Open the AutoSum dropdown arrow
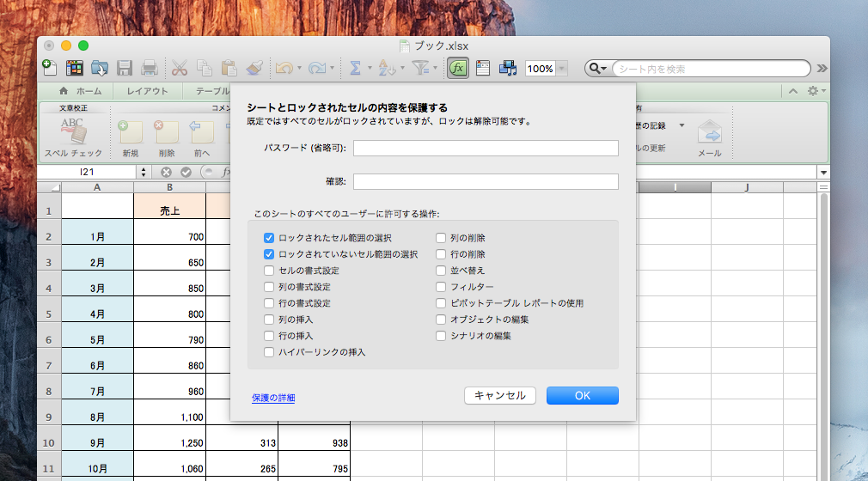Image resolution: width=868 pixels, height=481 pixels. (x=370, y=68)
